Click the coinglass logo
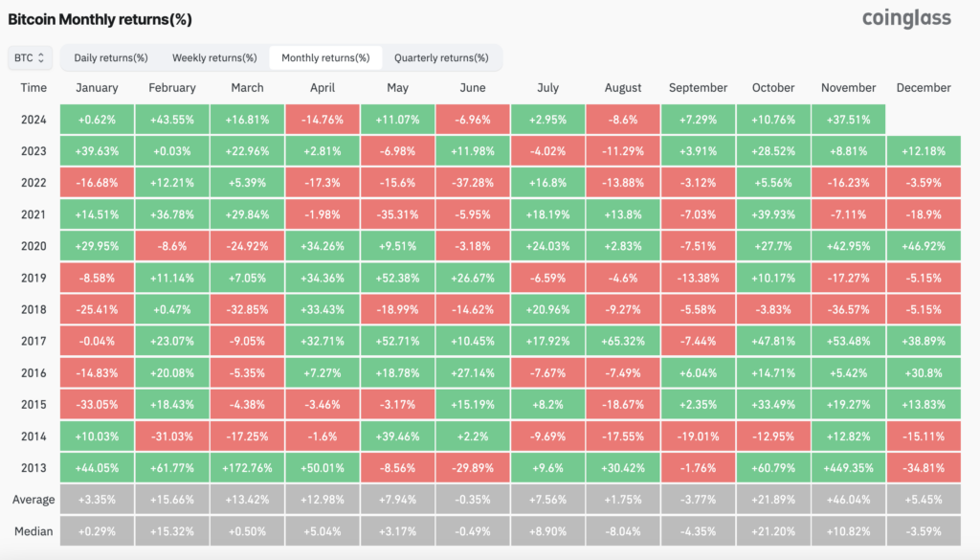980x560 pixels. (906, 19)
